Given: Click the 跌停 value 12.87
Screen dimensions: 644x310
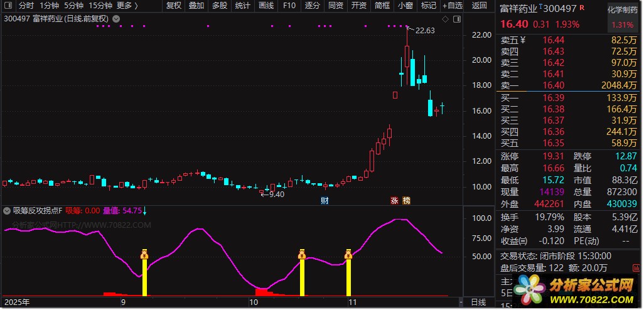Looking at the screenshot, I should click(x=626, y=156).
